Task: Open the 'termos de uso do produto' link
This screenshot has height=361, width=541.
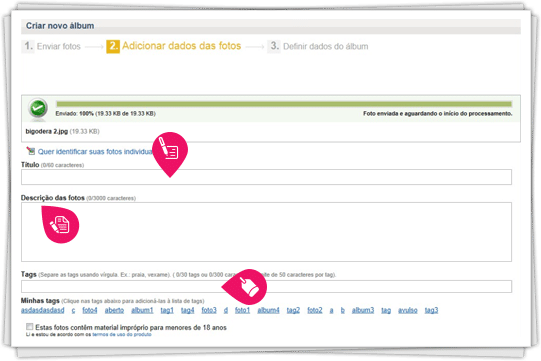Action: tap(122, 334)
